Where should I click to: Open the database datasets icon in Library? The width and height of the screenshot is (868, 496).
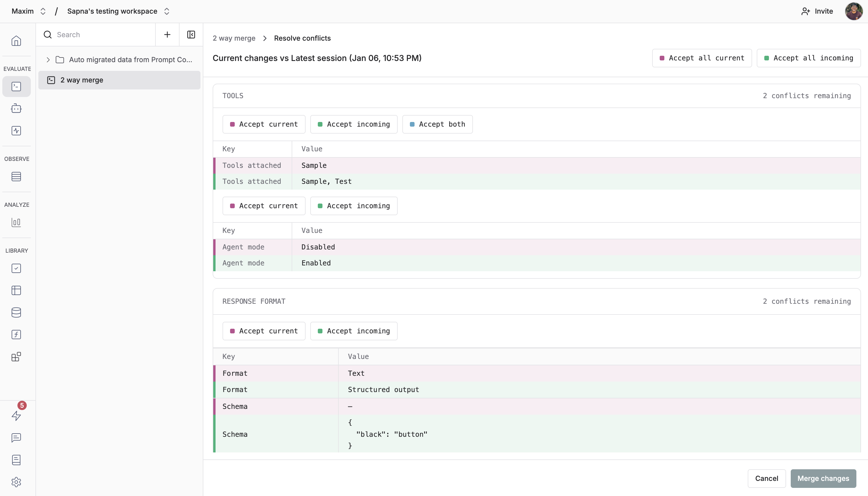(16, 312)
